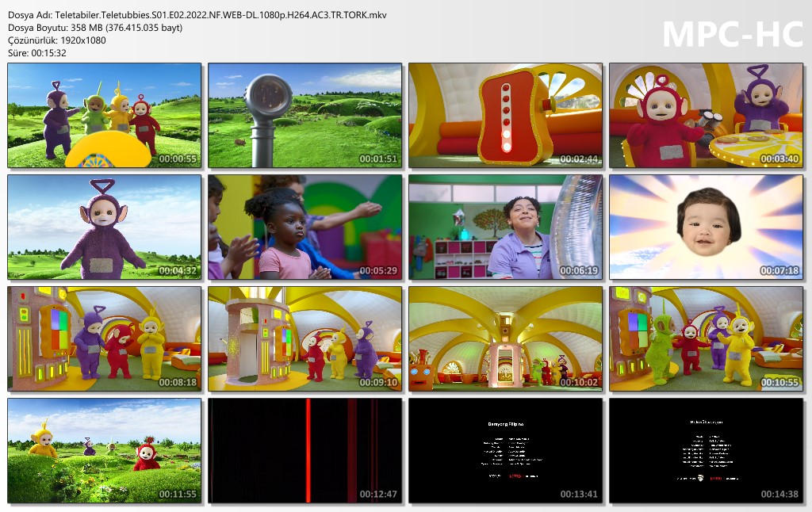Select the thumbnail timestamped 00:08:18
Viewport: 812px width, 512px height.
point(104,339)
